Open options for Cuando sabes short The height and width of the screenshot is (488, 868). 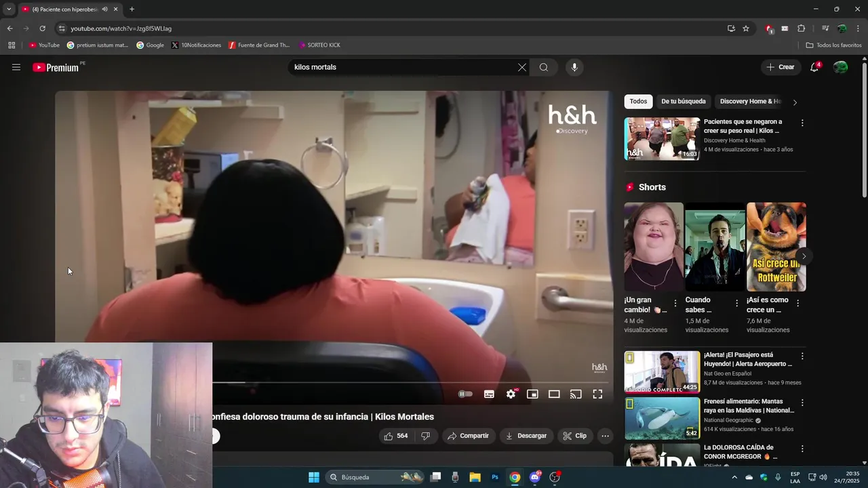[x=736, y=304]
